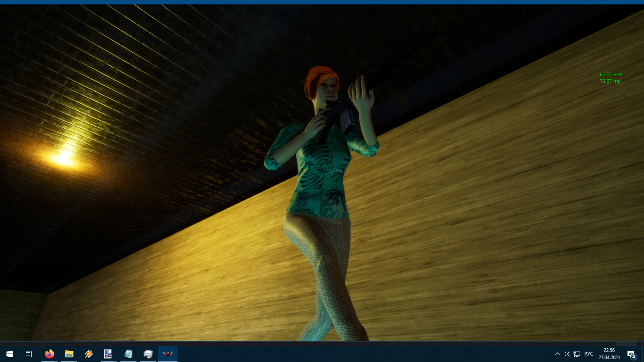Open the picture-with-pen taskbar app

click(108, 354)
